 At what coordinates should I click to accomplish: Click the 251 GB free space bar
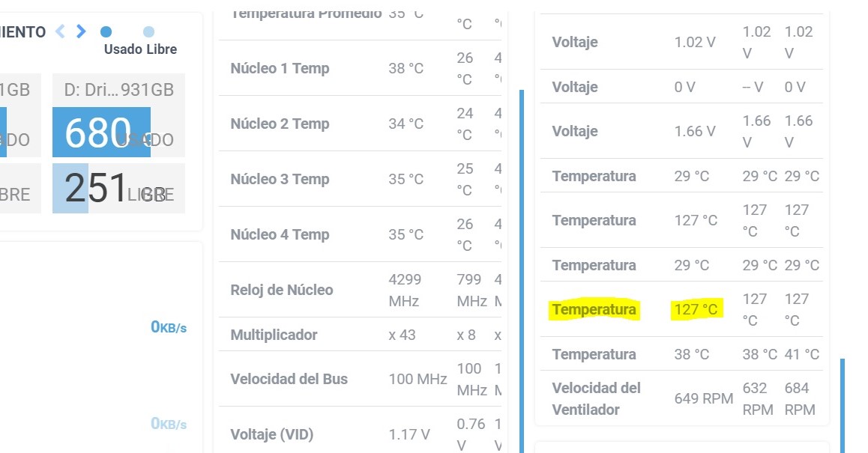point(118,188)
